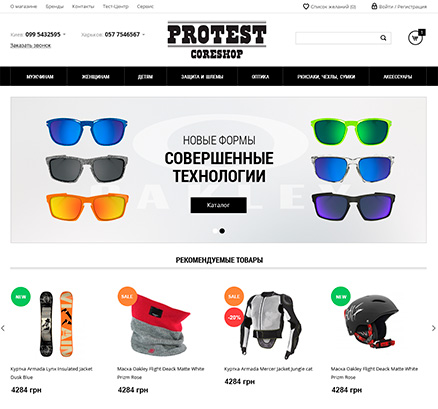This screenshot has width=438, height=409.
Task: Expand the Kharkiv phone number dropdown
Action: (x=144, y=34)
